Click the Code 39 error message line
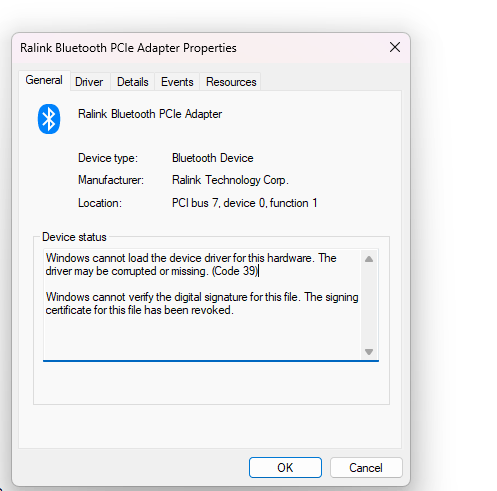 coord(191,264)
